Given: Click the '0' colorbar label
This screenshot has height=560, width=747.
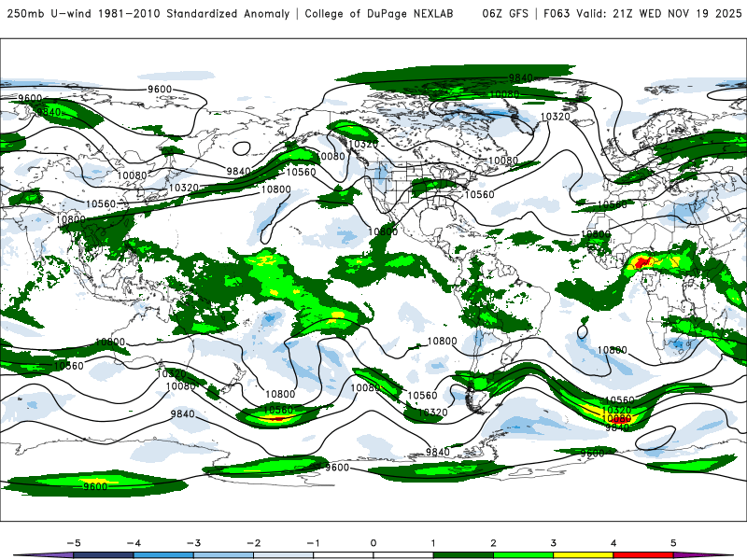Looking at the screenshot, I should click(373, 543).
